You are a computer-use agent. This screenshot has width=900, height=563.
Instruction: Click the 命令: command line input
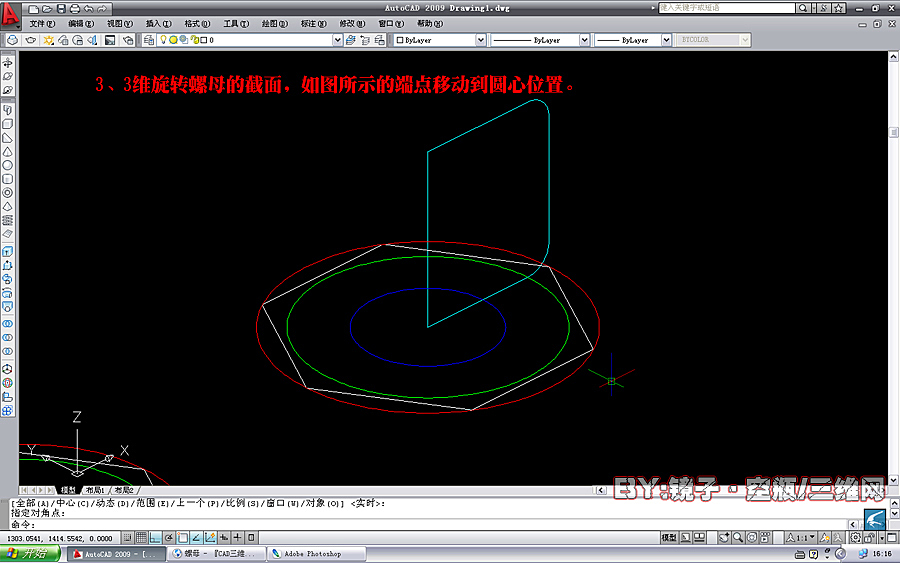tap(428, 525)
